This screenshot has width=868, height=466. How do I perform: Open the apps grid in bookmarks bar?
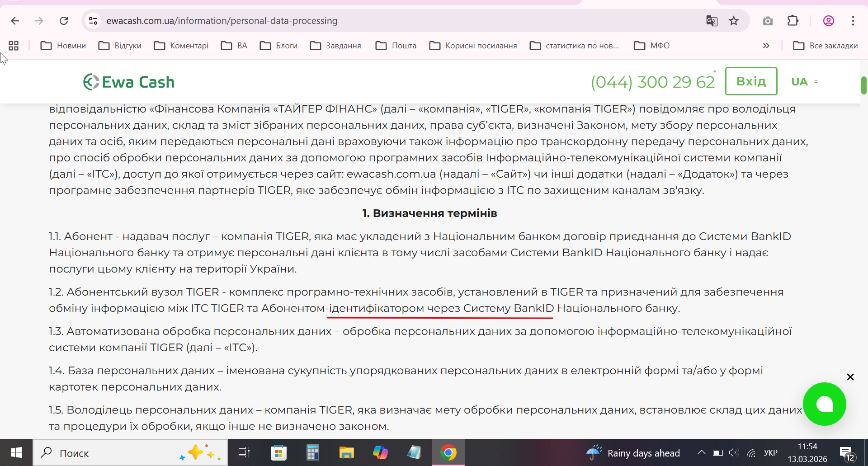click(x=14, y=46)
